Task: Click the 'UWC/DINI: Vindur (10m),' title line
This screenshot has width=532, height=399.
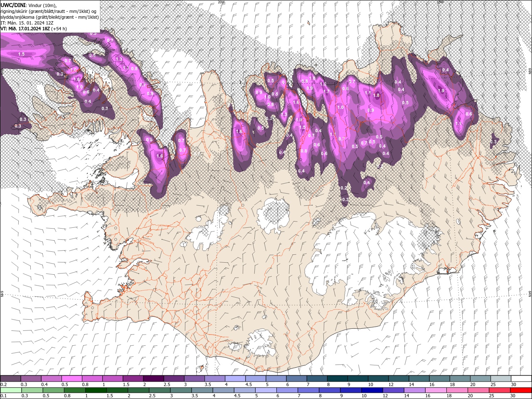Action: click(x=28, y=5)
